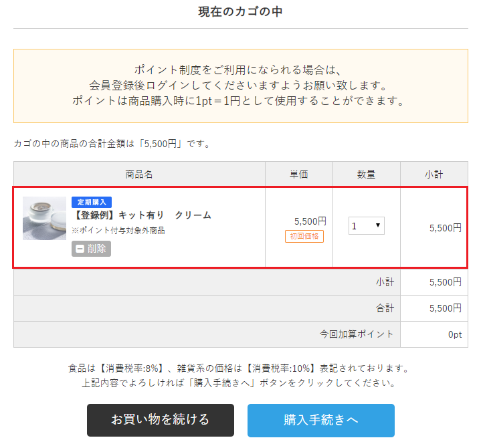Click the 小計 column header
Screen dimensions: 479x448
434,174
